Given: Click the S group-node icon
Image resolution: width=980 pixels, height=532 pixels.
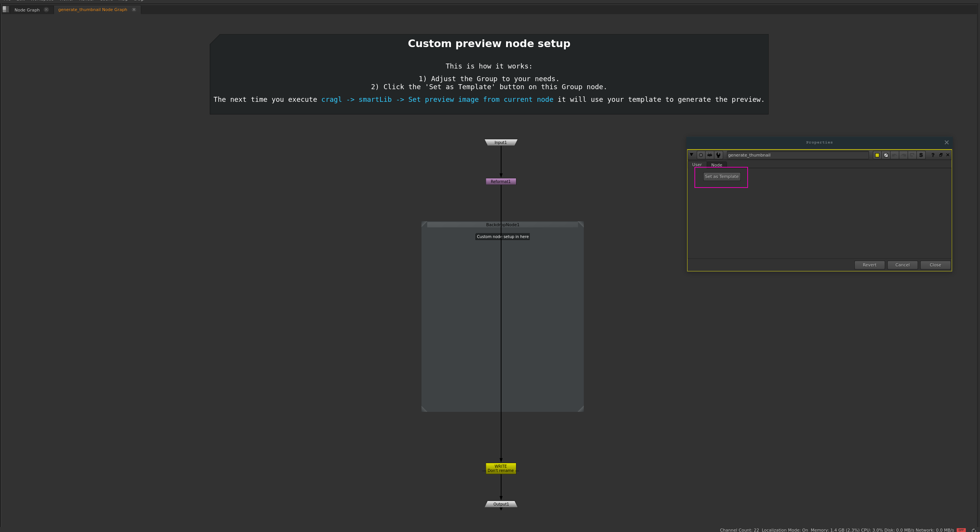Looking at the screenshot, I should [921, 155].
